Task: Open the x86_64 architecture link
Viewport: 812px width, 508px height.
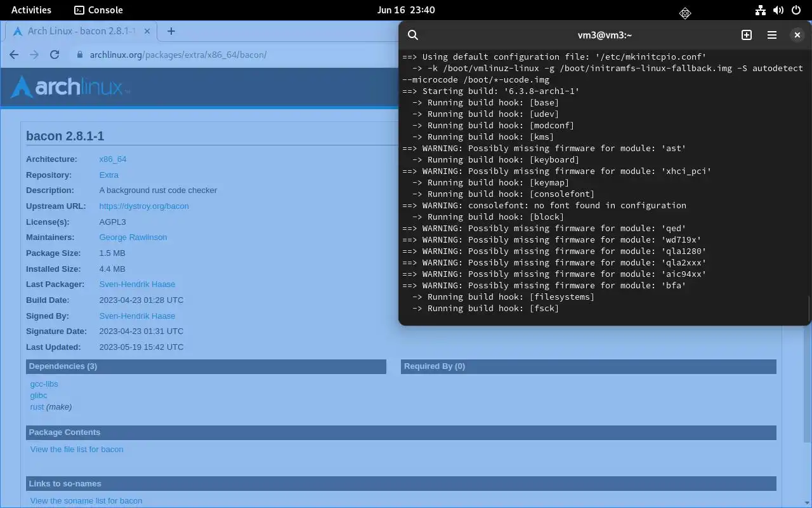Action: pyautogui.click(x=113, y=159)
